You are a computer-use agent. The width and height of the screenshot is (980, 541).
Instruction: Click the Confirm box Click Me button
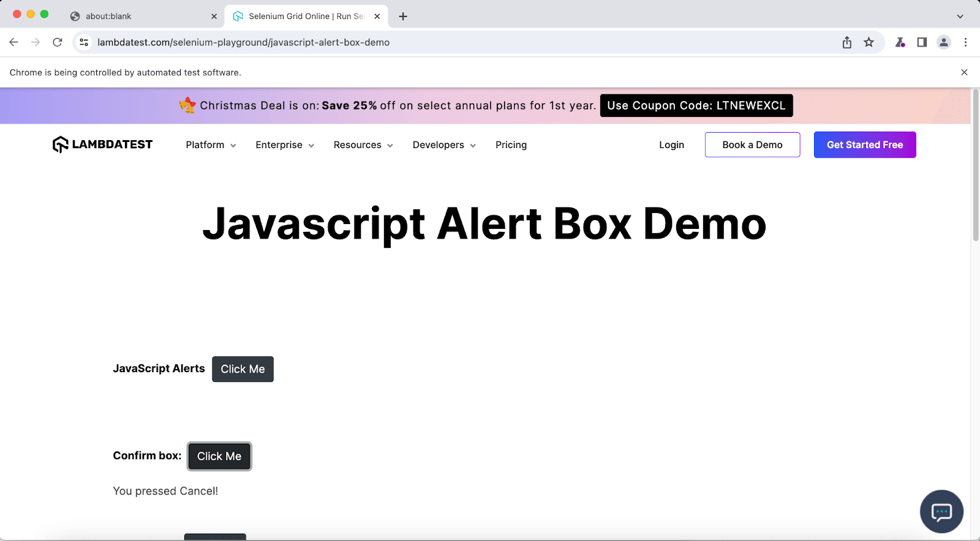[x=219, y=456]
